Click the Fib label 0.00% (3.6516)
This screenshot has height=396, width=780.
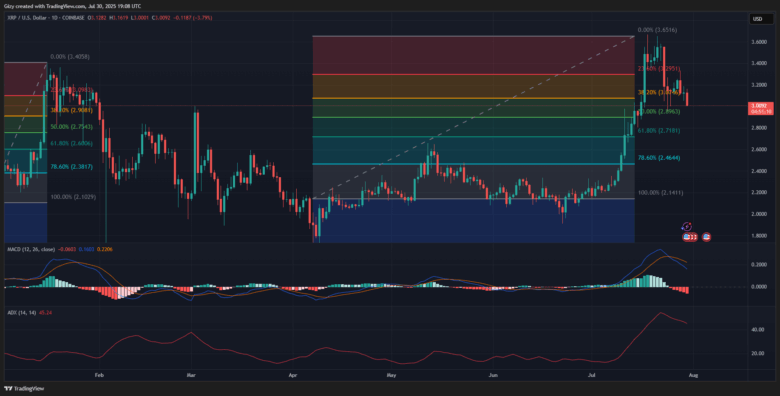(657, 30)
